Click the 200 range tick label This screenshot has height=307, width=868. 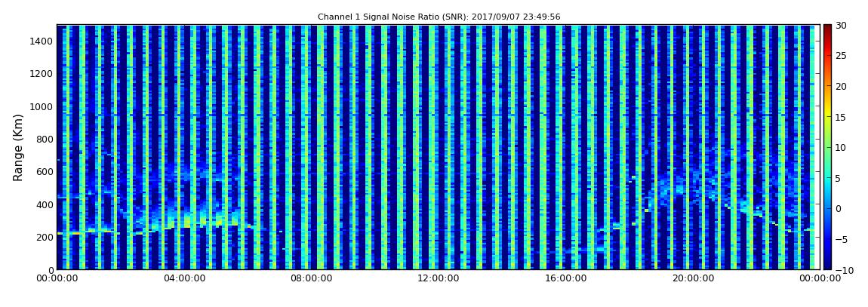coord(45,237)
